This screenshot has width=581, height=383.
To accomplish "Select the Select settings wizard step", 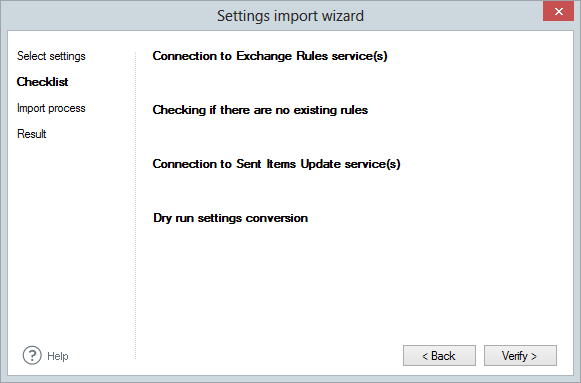I will 51,56.
